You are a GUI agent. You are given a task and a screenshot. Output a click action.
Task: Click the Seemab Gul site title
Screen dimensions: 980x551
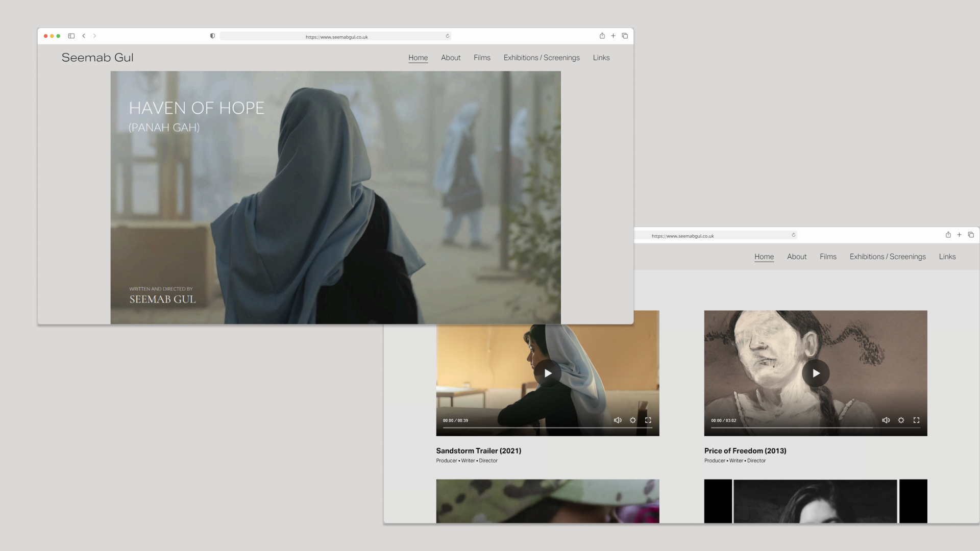point(97,58)
